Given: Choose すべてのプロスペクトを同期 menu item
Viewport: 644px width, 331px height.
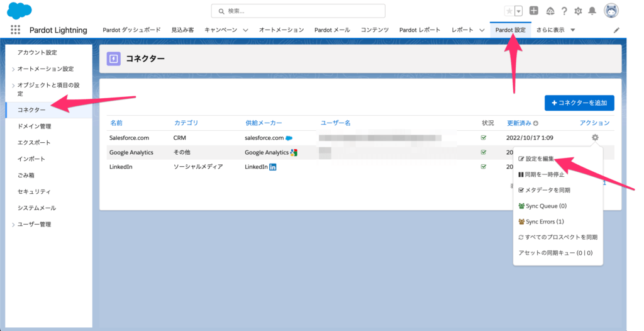Looking at the screenshot, I should 558,237.
